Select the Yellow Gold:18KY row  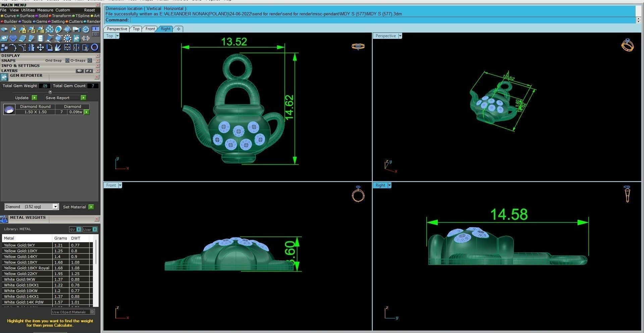tap(47, 262)
